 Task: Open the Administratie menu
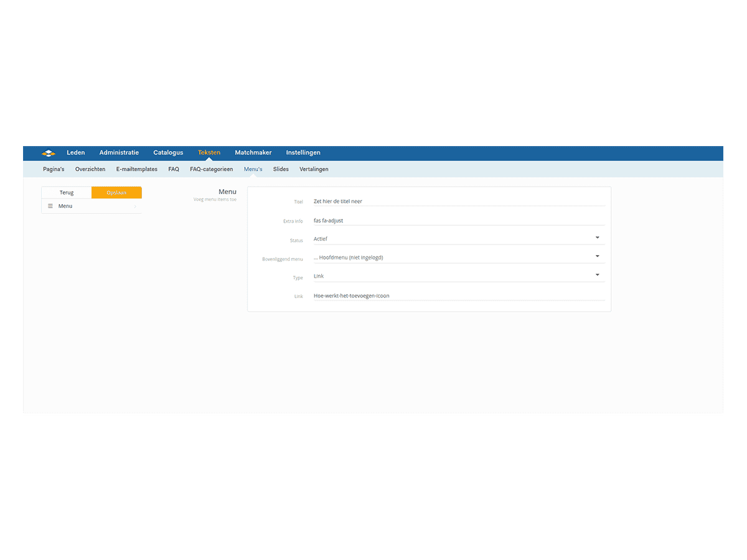click(119, 153)
